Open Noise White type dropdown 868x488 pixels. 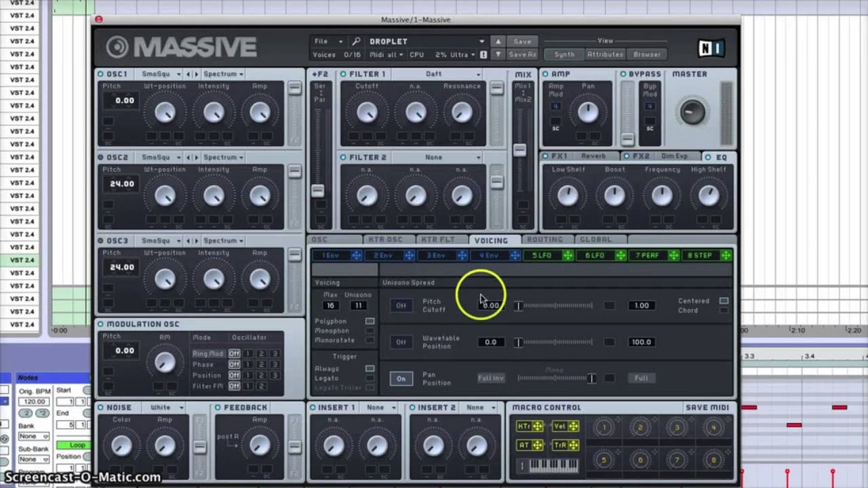tap(167, 407)
